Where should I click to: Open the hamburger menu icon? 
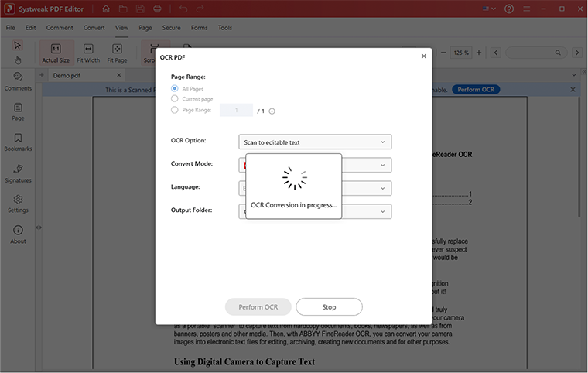tap(527, 9)
